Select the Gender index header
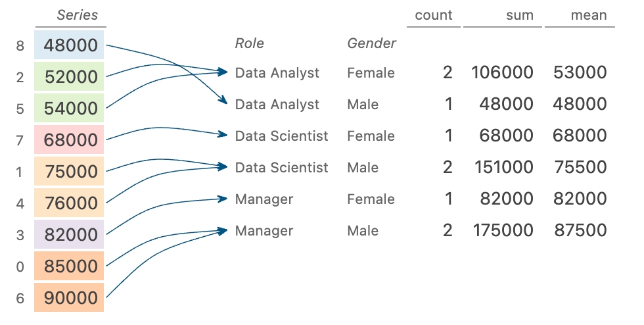644x325 pixels. pyautogui.click(x=371, y=44)
